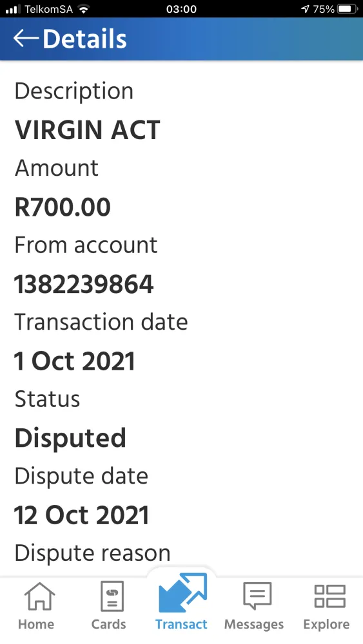The image size is (363, 644).
Task: Tap the Wi-Fi icon in status bar
Action: (84, 8)
